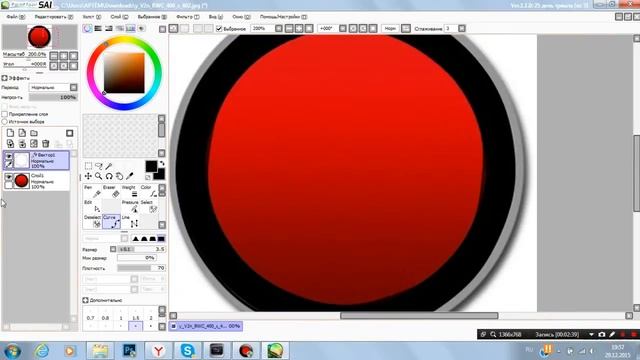Viewport: 640px width, 360px height.
Task: Select the Line tool
Action: coord(130,221)
